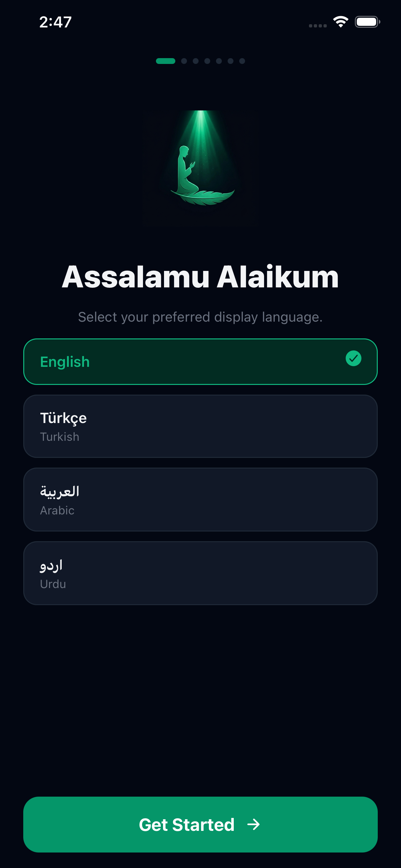Tap the Get Started button
Screen dimensions: 401x868
(200, 824)
